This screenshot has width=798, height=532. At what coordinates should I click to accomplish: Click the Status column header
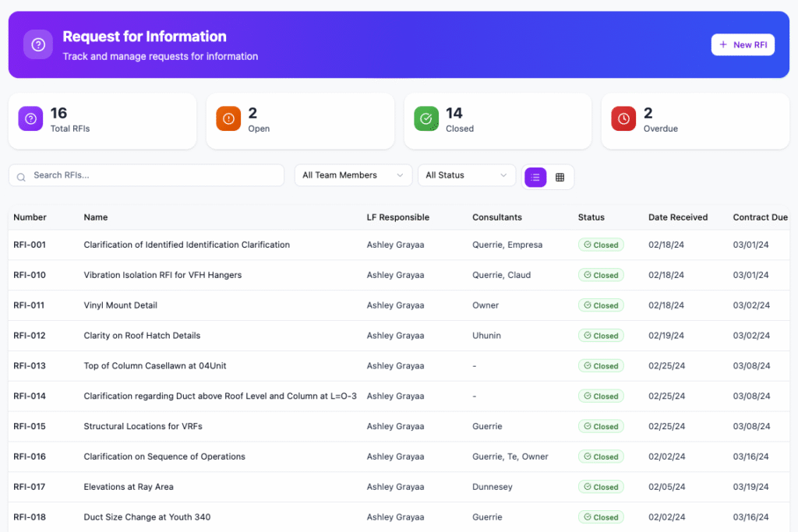tap(591, 217)
